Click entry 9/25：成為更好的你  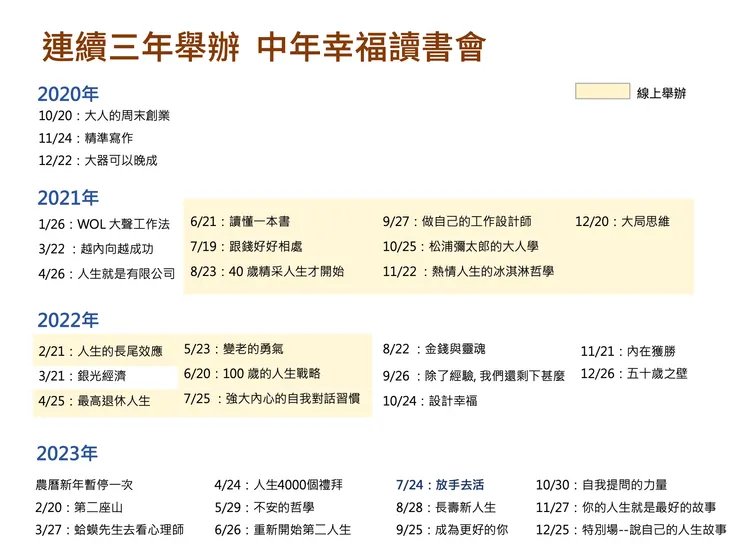452,530
